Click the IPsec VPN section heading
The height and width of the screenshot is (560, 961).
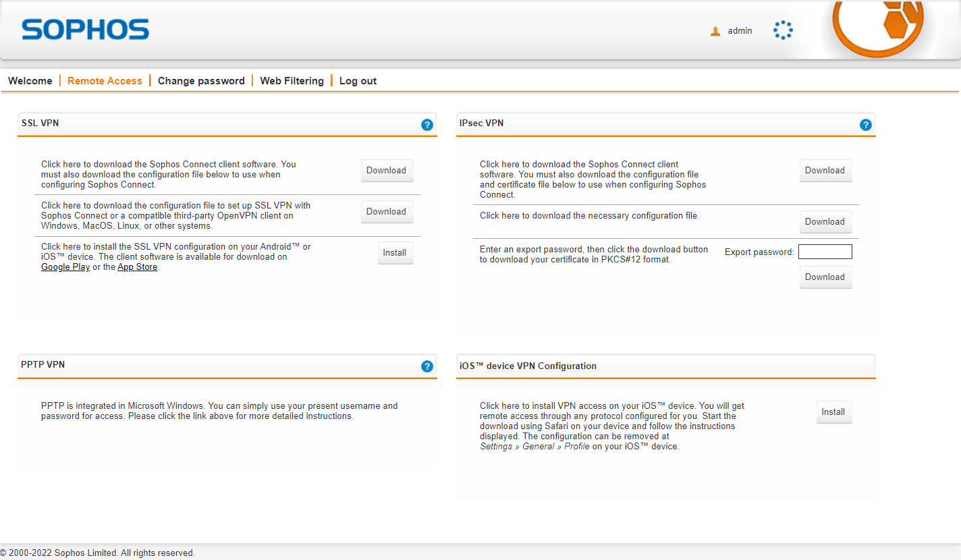(481, 123)
